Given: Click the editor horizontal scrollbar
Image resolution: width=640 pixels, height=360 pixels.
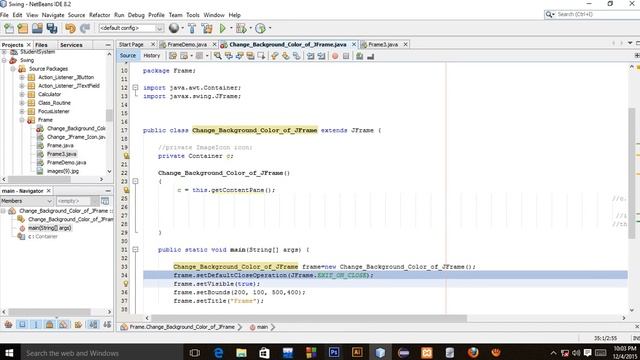Looking at the screenshot, I should coord(309,318).
